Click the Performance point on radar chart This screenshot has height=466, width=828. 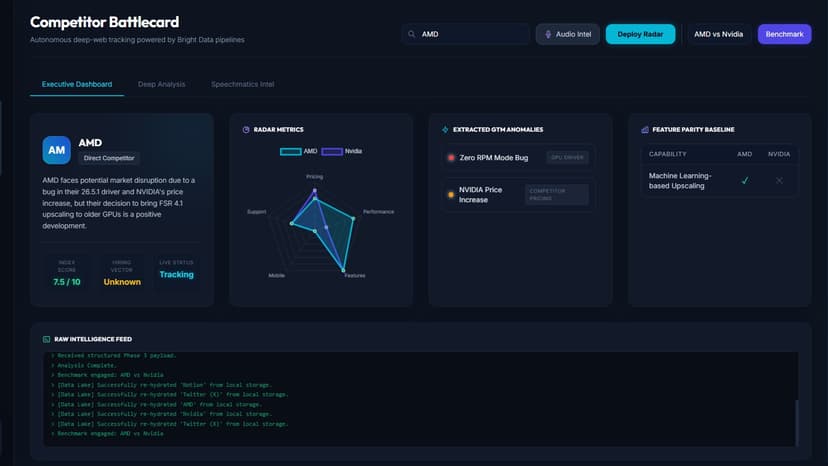(x=353, y=218)
